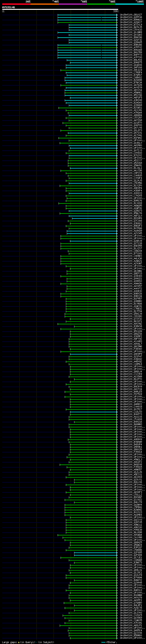The image size is (146, 644).
Task: Click the green ~80% identity legend segment
Action: point(101,4)
